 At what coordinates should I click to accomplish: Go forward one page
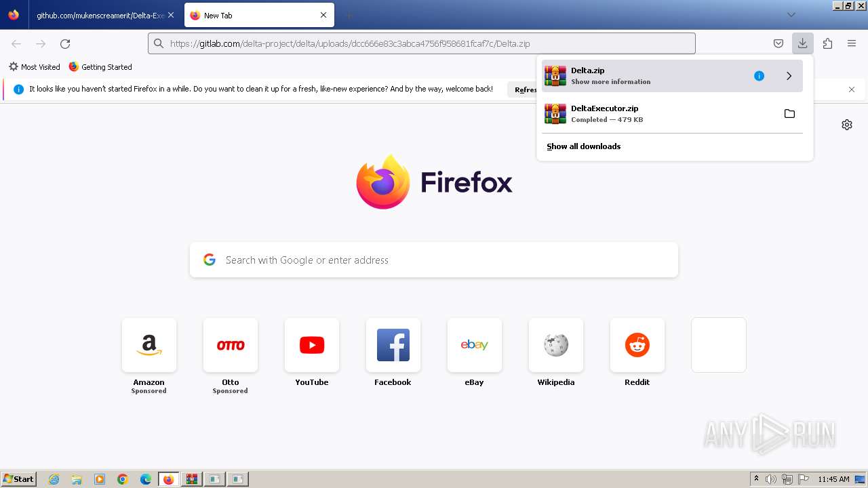[41, 43]
